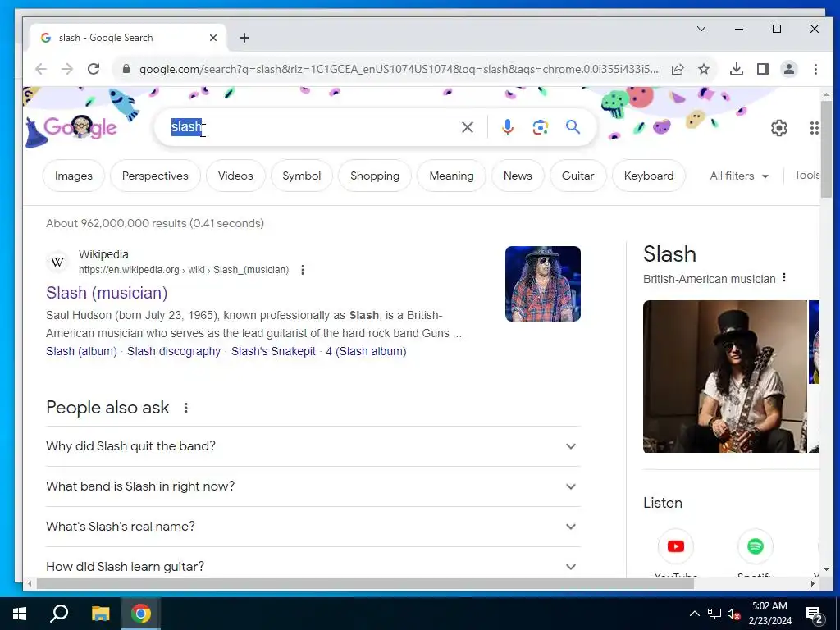Viewport: 840px width, 630px height.
Task: Click the Chrome address bar URL
Action: click(399, 69)
